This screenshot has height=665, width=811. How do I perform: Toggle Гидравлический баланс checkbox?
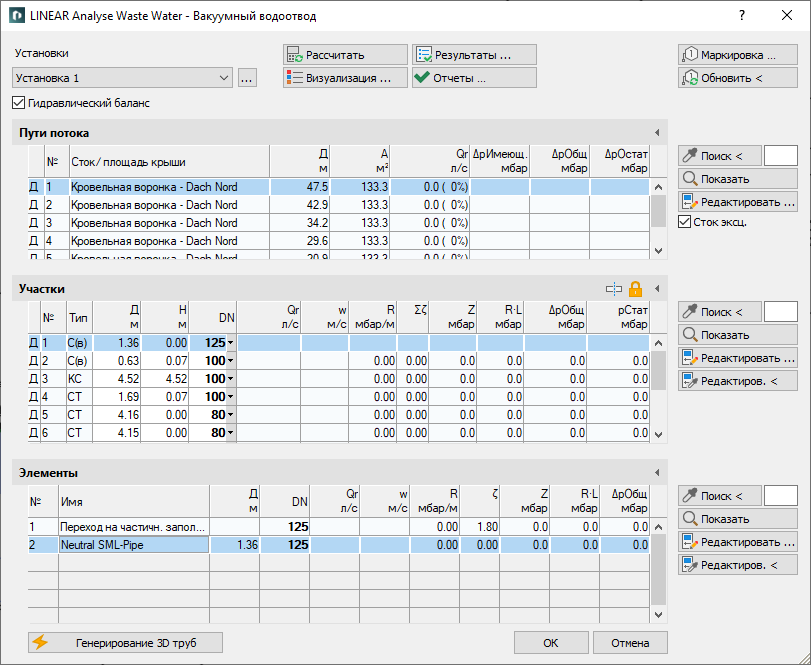tap(19, 103)
